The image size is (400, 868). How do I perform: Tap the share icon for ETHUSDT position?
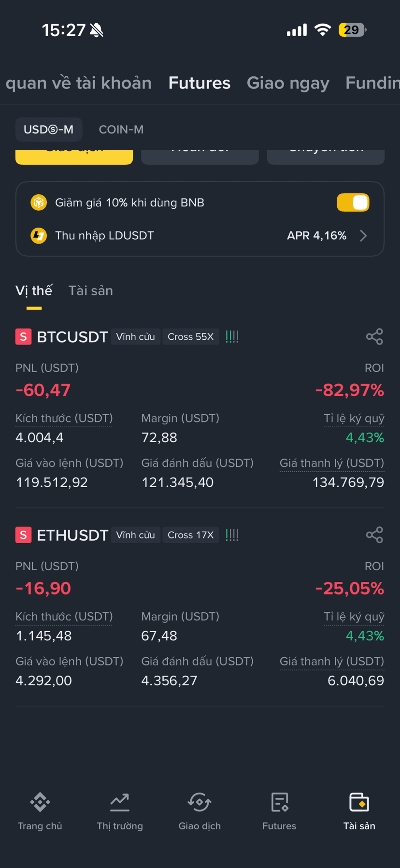[374, 535]
